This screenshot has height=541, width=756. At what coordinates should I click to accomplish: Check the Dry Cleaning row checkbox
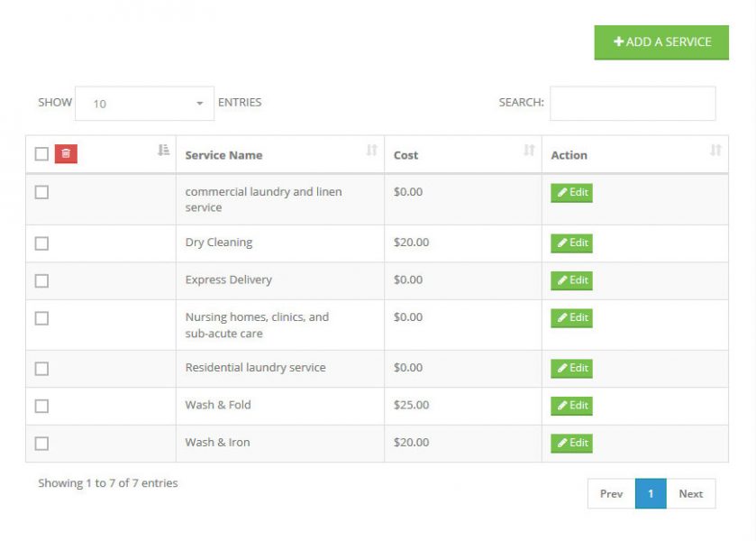pos(41,243)
